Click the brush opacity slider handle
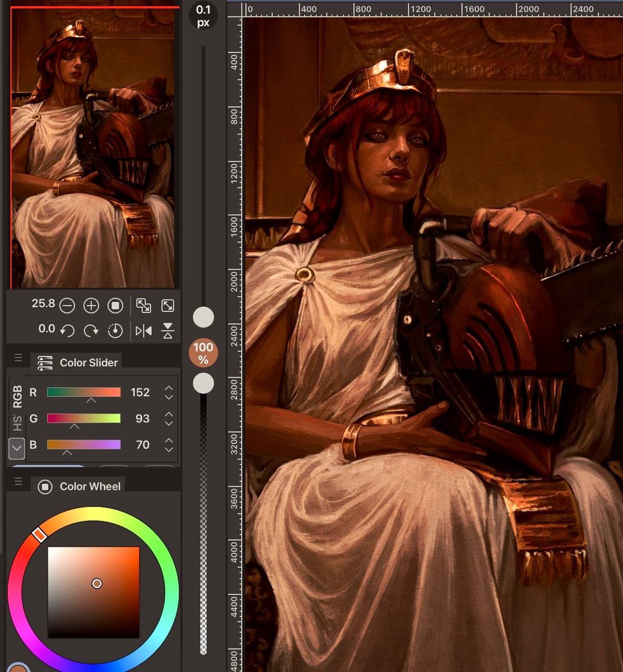Screen dimensions: 623x672 point(203,384)
